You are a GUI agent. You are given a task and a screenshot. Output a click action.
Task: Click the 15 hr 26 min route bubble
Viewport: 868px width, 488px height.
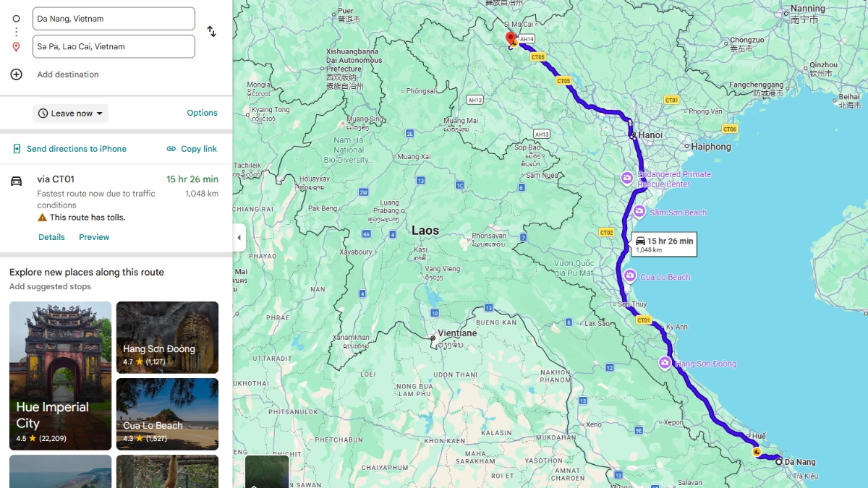point(664,243)
